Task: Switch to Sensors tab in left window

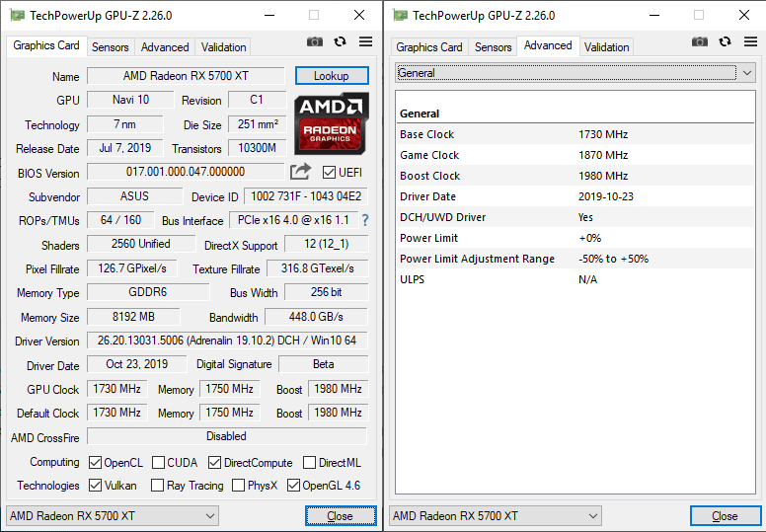Action: [111, 47]
